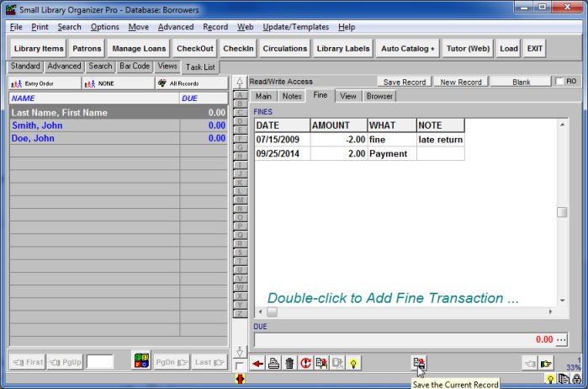Image resolution: width=588 pixels, height=389 pixels.
Task: Open the Entry Order sort selector
Action: coord(45,83)
